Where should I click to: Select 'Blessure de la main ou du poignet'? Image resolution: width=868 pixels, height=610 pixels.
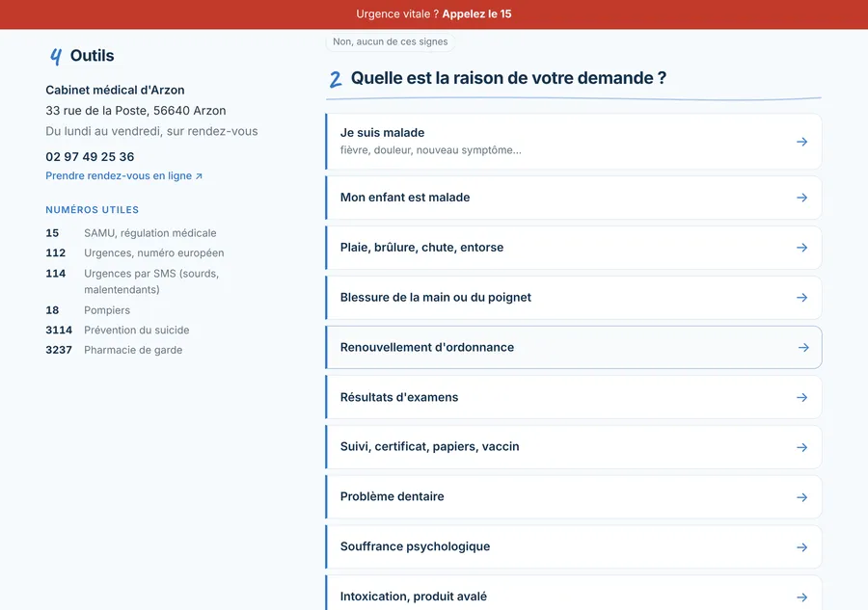click(574, 298)
